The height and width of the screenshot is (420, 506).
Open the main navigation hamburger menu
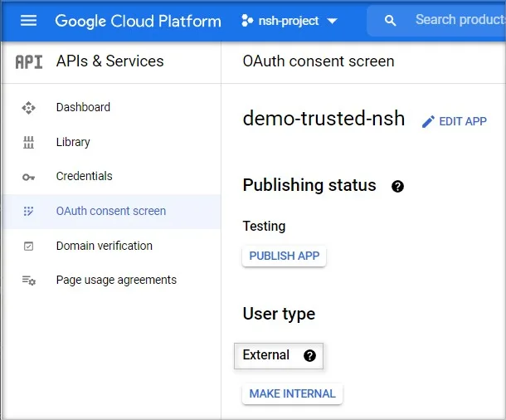(x=29, y=21)
